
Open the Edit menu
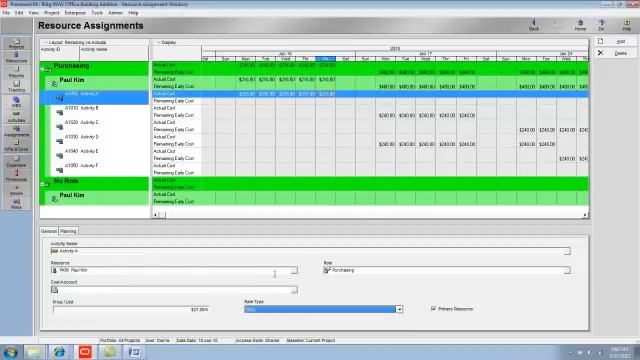pos(19,13)
